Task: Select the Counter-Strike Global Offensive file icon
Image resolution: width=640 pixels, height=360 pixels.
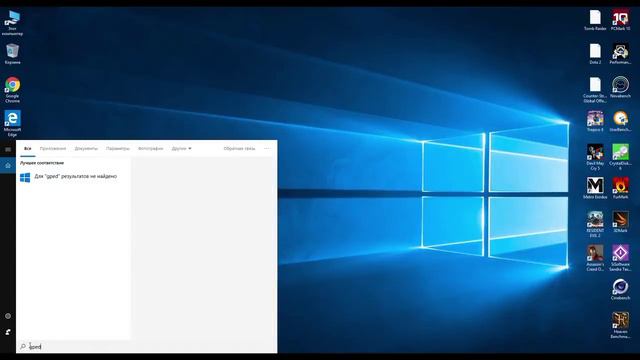Action: click(x=595, y=90)
